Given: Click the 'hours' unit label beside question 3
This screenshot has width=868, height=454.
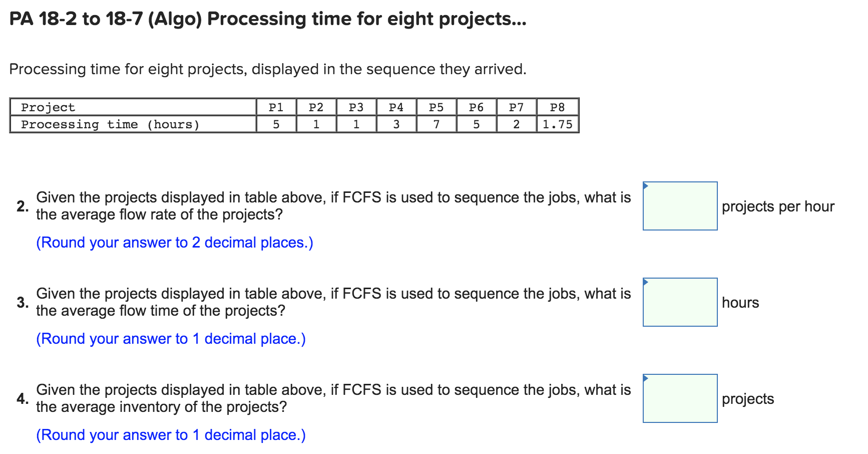Looking at the screenshot, I should pyautogui.click(x=740, y=302).
